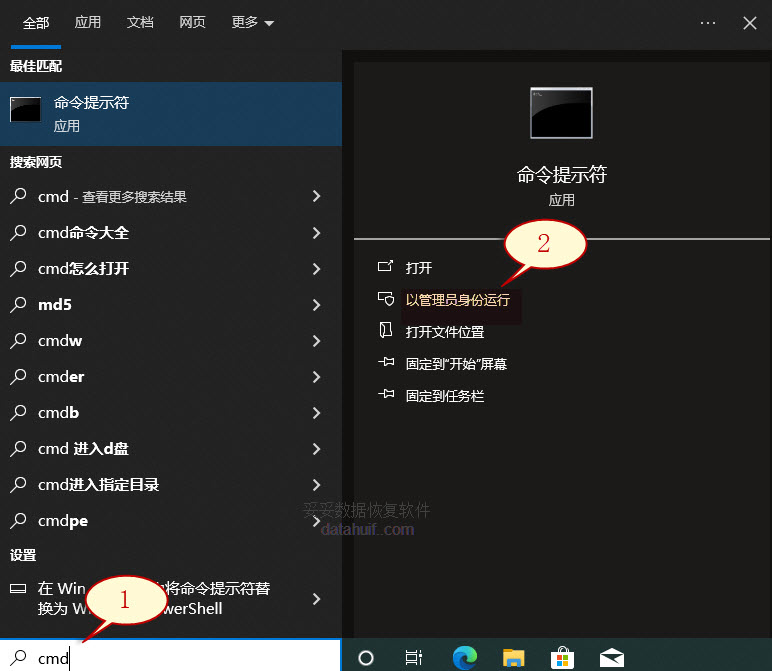Expand arrow for cmdw suggestion
This screenshot has width=772, height=671.
tap(317, 340)
